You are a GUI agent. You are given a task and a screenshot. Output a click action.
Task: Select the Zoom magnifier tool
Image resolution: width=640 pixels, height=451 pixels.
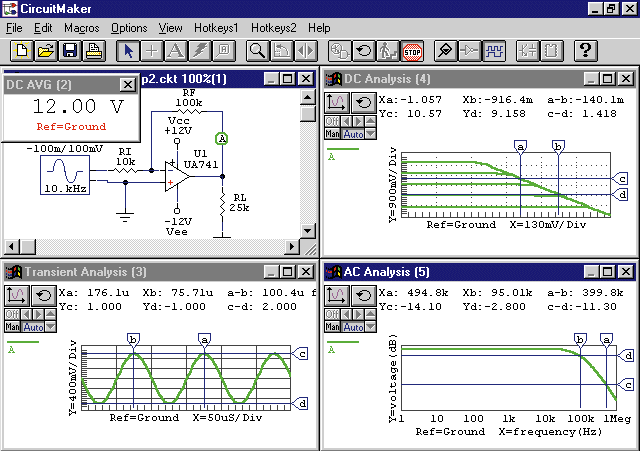pos(258,51)
